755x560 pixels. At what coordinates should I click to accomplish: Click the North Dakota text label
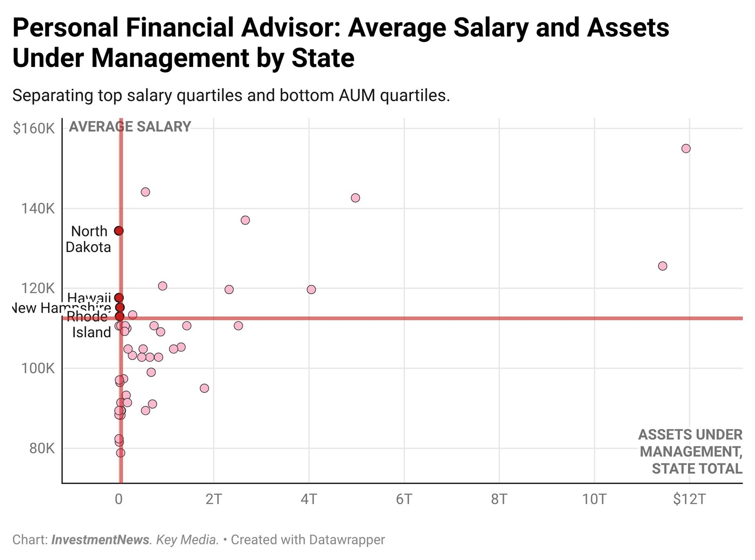pyautogui.click(x=89, y=239)
